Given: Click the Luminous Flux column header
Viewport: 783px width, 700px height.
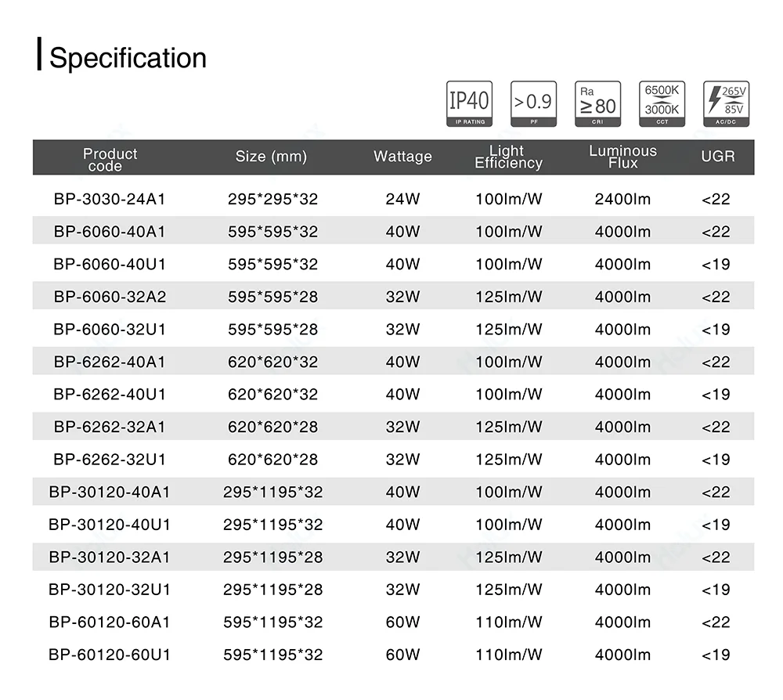Looking at the screenshot, I should pos(622,157).
